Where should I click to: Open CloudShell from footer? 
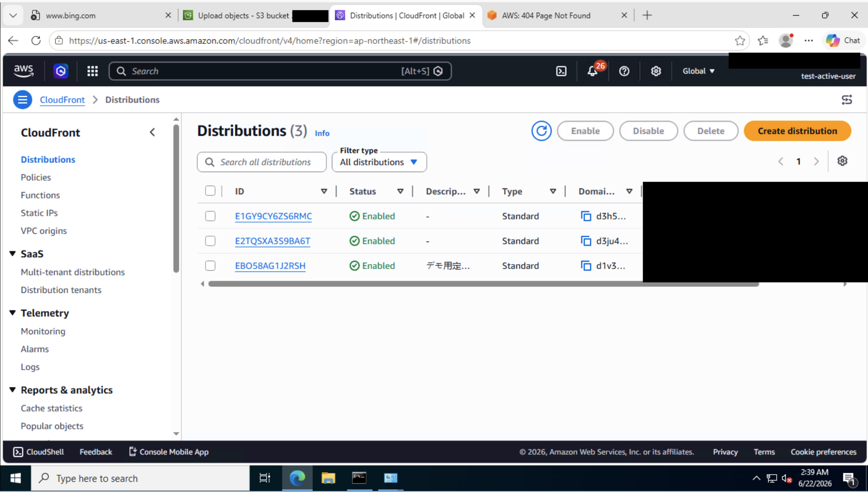click(x=39, y=452)
